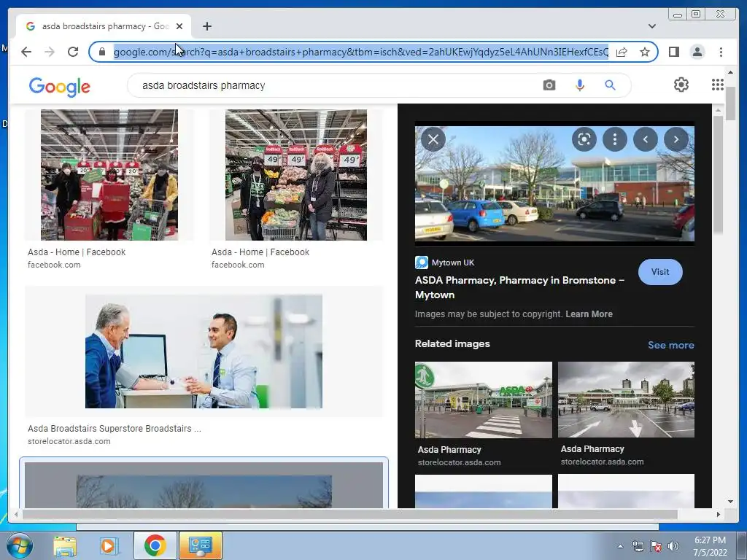
Task: Open the Google apps grid
Action: 718,85
